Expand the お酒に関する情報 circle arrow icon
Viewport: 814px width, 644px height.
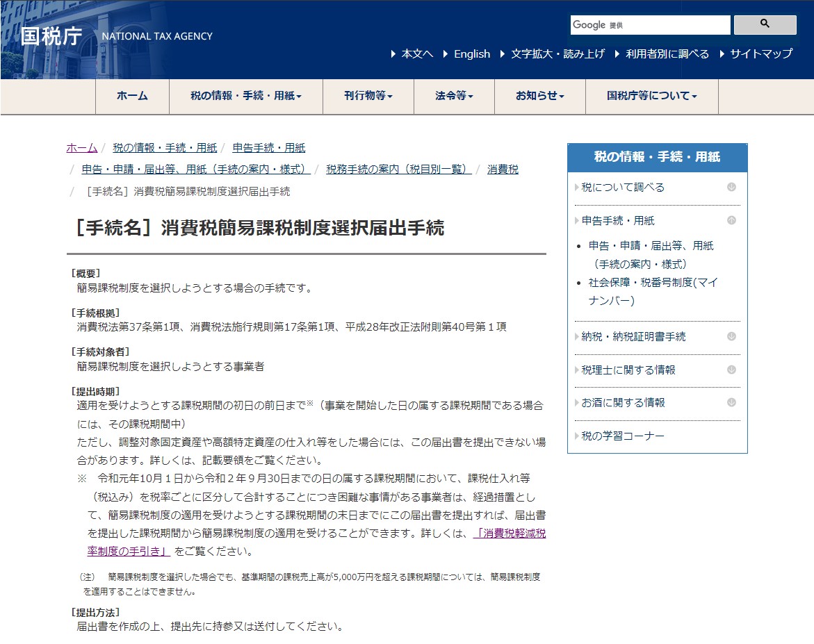(731, 402)
